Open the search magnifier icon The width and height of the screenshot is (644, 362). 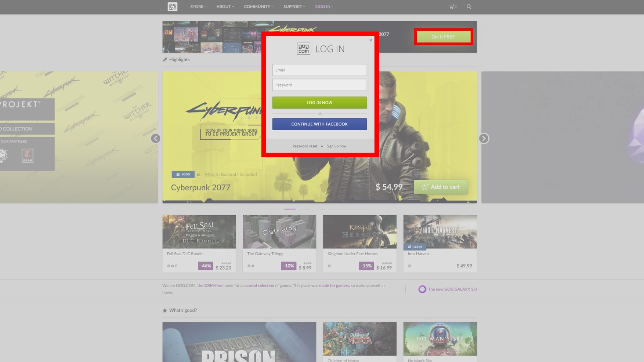(x=469, y=7)
